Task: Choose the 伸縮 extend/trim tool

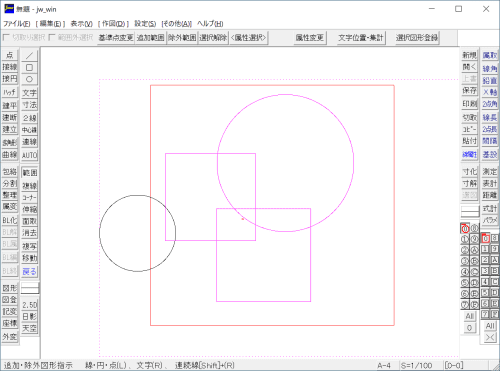Action: point(29,209)
